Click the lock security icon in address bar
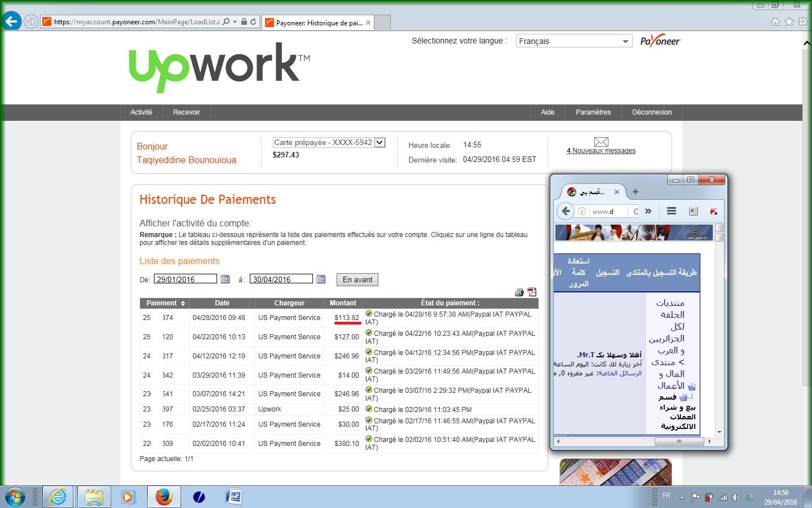Image resolution: width=812 pixels, height=508 pixels. (x=244, y=22)
